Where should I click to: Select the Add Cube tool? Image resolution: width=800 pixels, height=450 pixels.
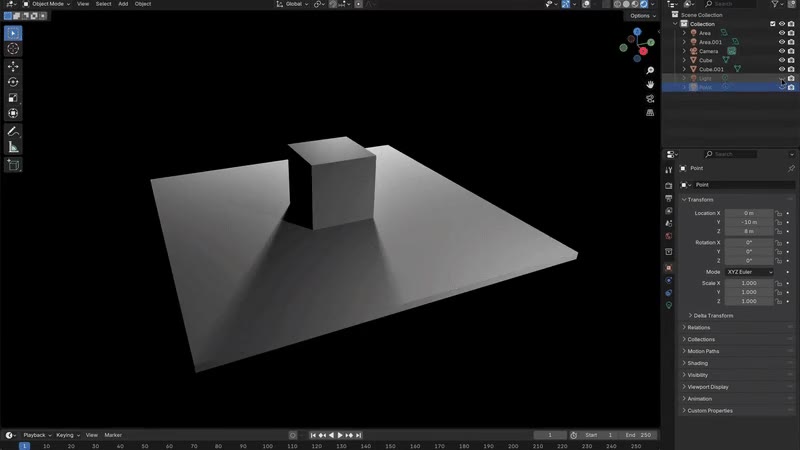point(13,165)
